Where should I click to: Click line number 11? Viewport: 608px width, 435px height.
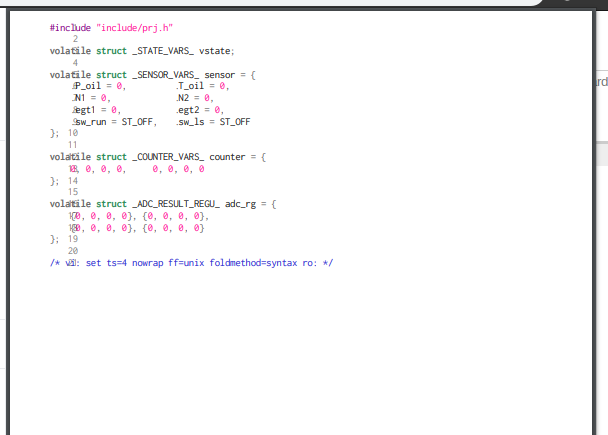click(x=73, y=145)
